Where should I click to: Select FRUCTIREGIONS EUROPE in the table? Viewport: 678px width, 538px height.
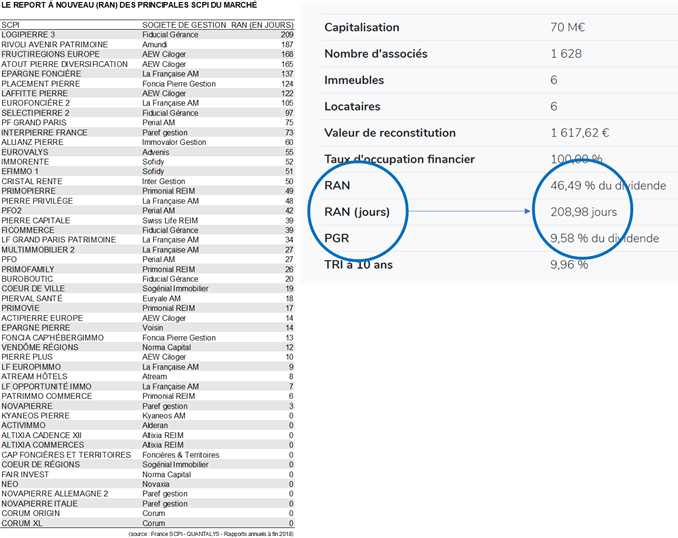[50, 54]
